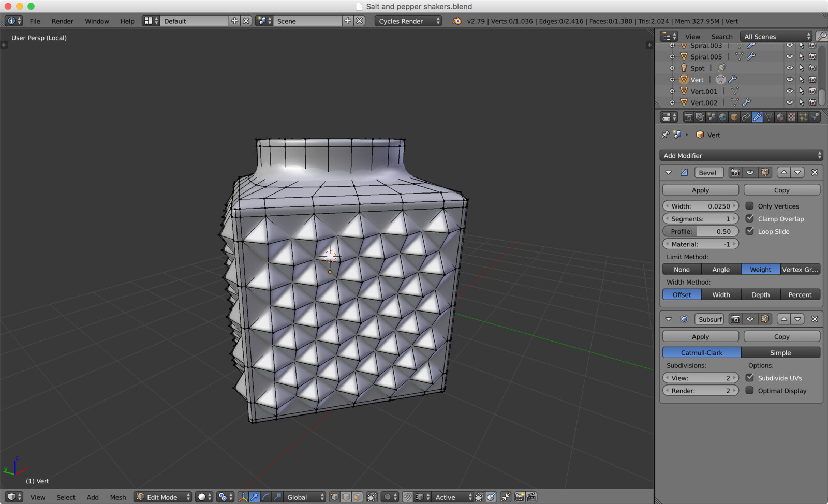Screen dimensions: 828x504
Task: Expand the Spiral.005 outliner item
Action: [672, 56]
